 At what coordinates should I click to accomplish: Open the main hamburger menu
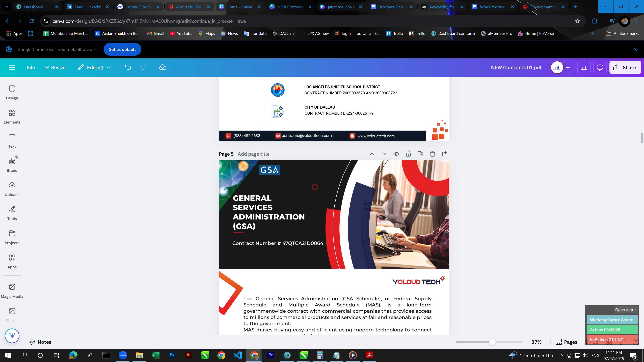click(x=12, y=67)
